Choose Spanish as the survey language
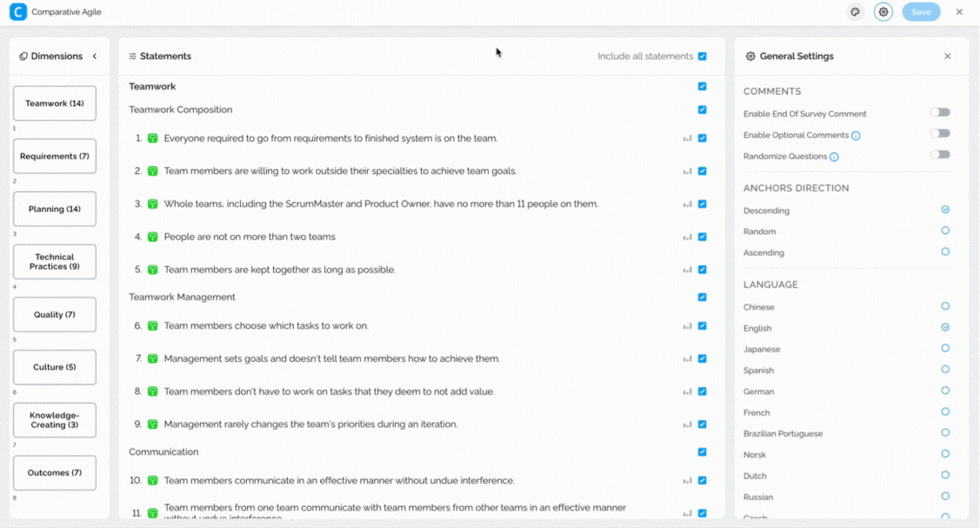 tap(945, 370)
